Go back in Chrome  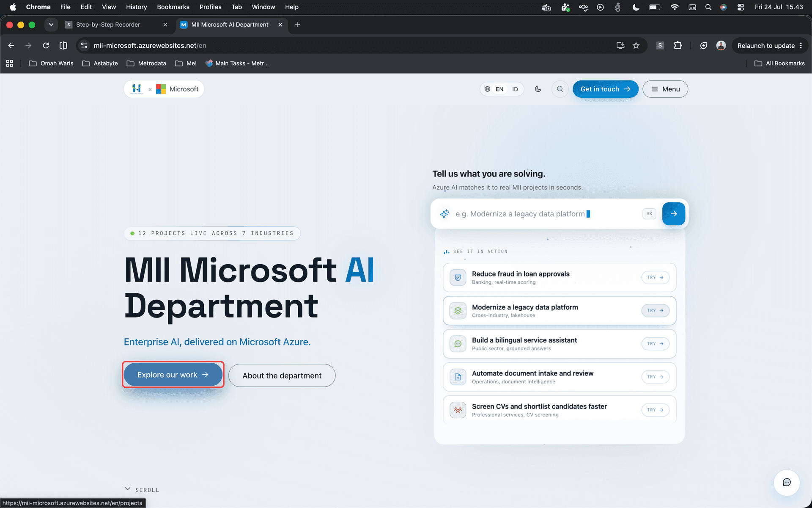click(11, 45)
